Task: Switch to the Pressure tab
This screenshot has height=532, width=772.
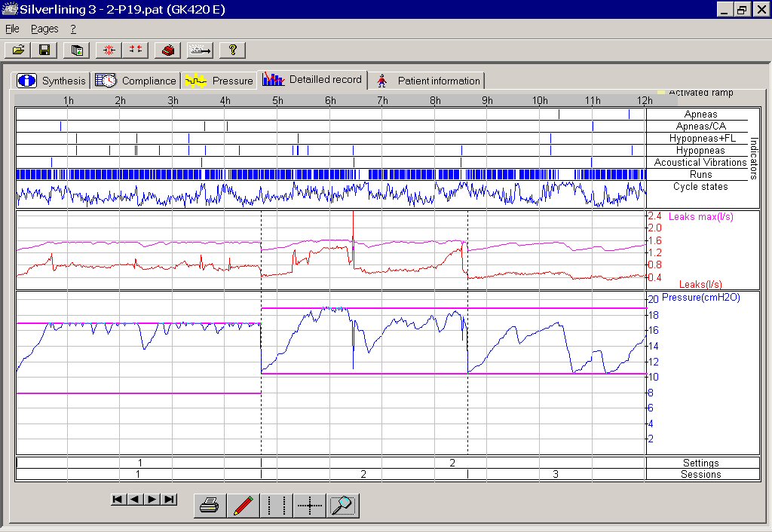Action: 219,81
